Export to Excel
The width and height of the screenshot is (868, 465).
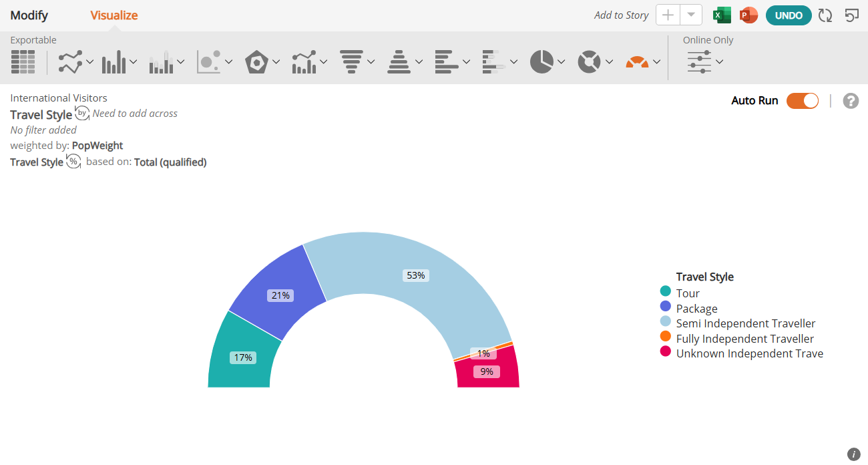tap(722, 15)
